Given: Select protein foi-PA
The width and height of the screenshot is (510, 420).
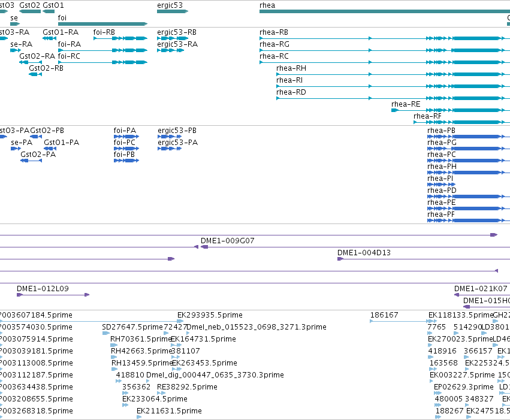Looking at the screenshot, I should point(126,137).
